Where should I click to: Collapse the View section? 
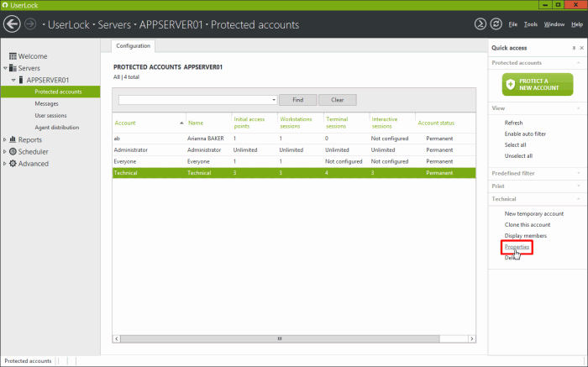(x=579, y=108)
